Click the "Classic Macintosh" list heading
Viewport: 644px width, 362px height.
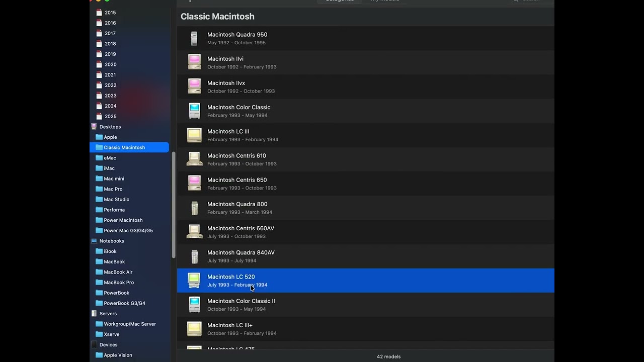[217, 17]
